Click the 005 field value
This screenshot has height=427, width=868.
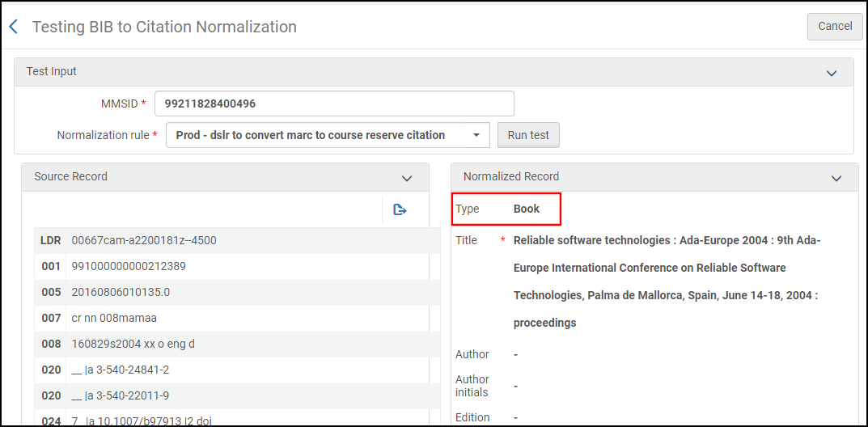pyautogui.click(x=121, y=292)
